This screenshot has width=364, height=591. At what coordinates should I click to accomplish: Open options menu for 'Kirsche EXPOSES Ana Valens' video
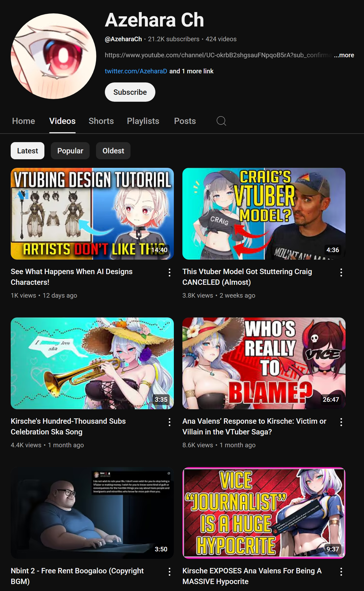[341, 572]
